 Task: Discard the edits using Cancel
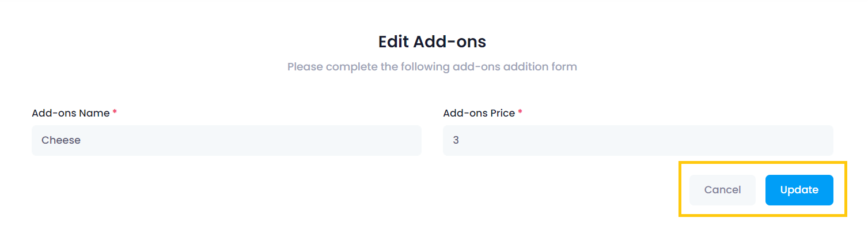tap(722, 190)
